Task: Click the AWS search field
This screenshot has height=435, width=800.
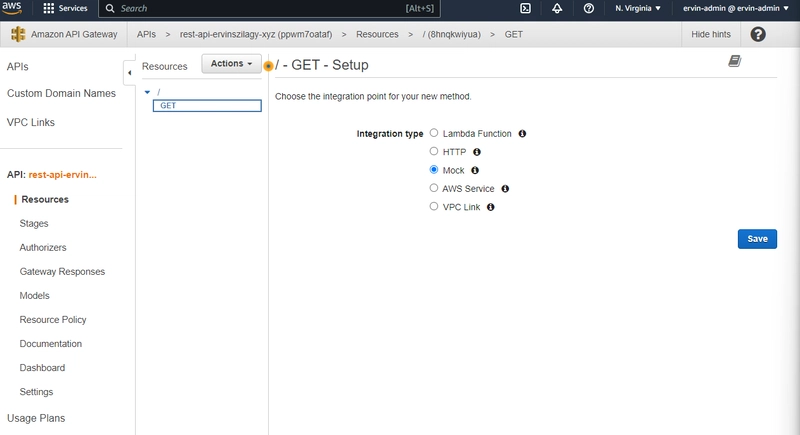Action: click(x=269, y=8)
